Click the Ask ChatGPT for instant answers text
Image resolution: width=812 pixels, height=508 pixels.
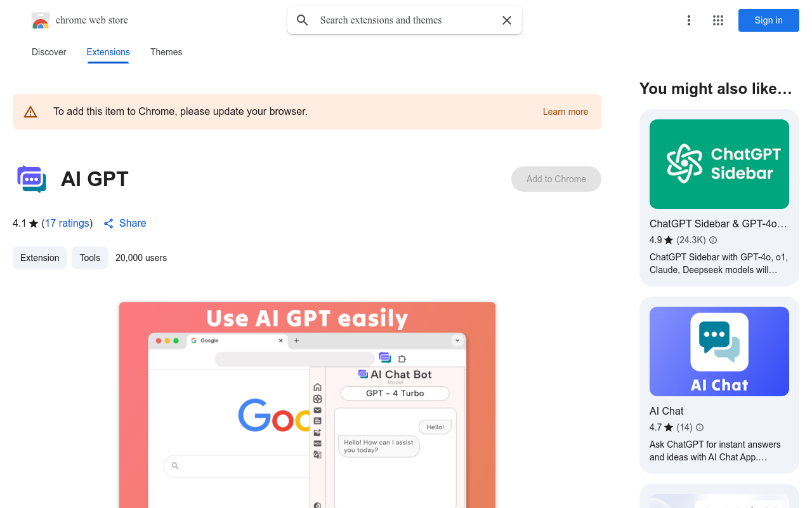point(715,451)
